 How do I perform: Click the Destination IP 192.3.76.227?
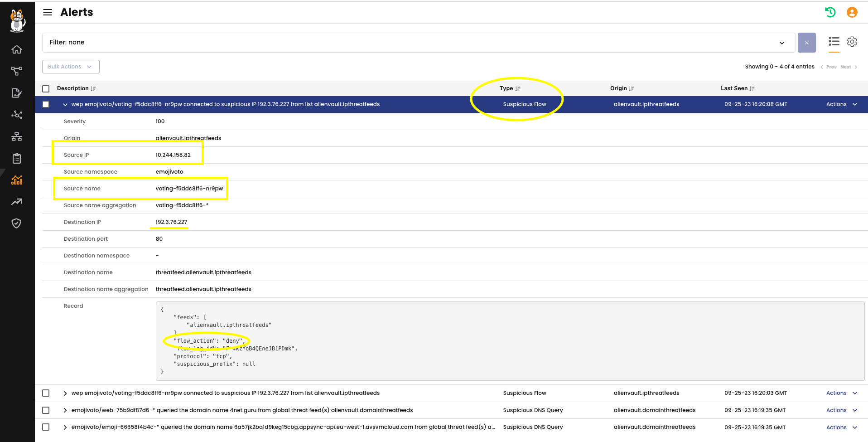point(171,222)
